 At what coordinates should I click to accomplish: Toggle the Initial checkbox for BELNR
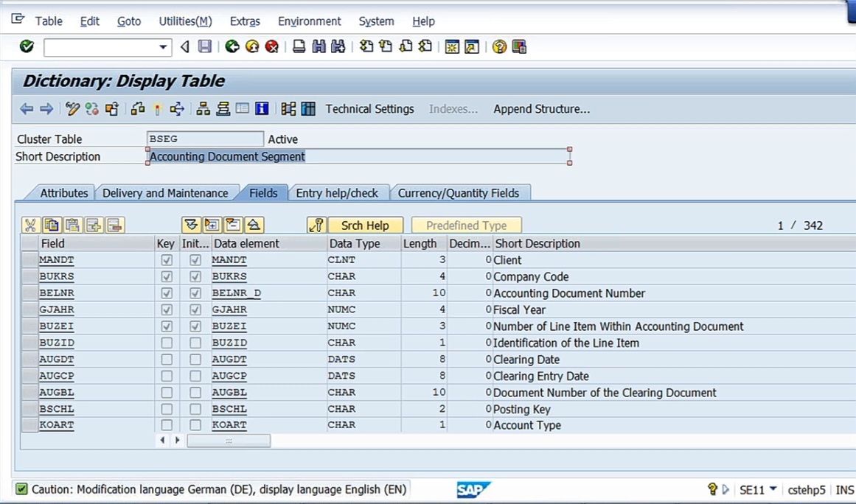pyautogui.click(x=195, y=293)
